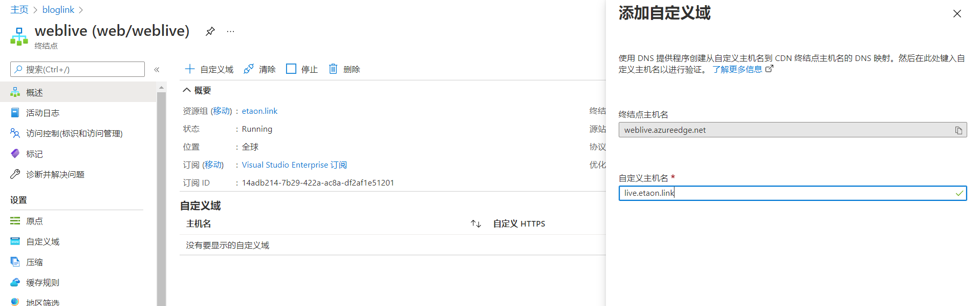
Task: Click the 移动 link next to 订阅
Action: (x=213, y=165)
